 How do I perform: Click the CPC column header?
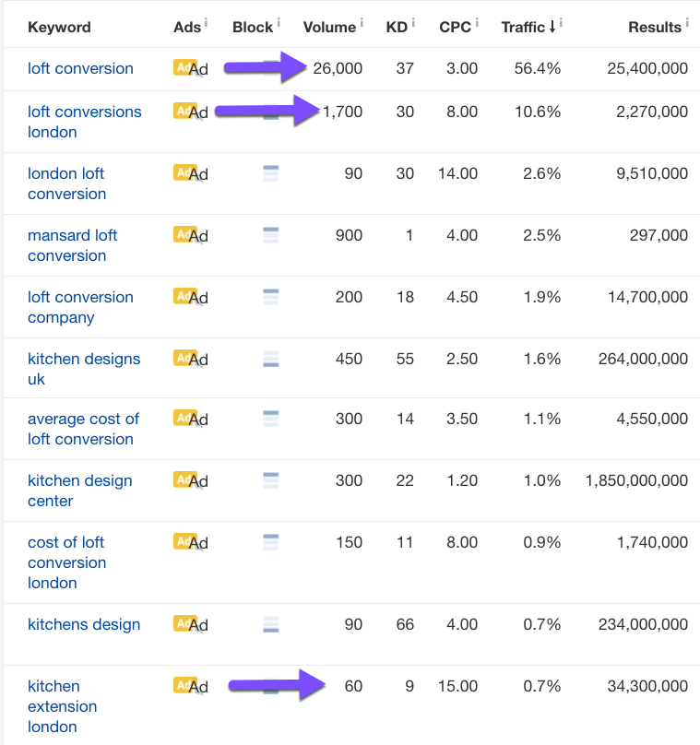tap(455, 28)
